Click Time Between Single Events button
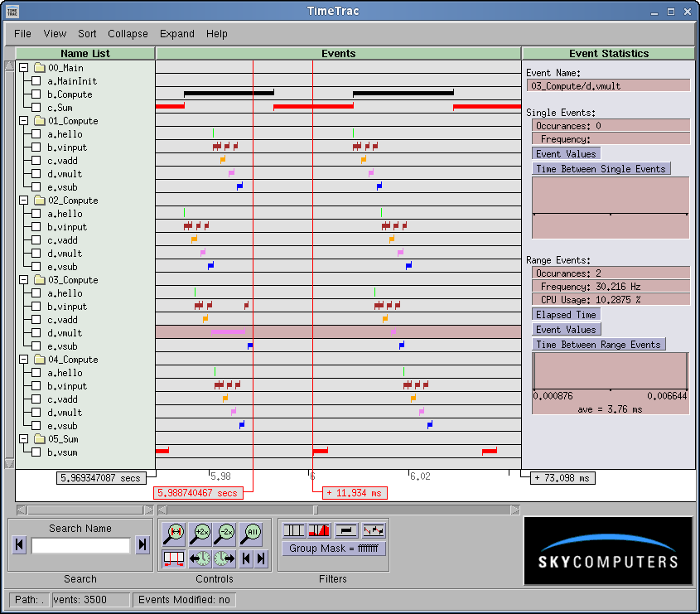 point(601,169)
